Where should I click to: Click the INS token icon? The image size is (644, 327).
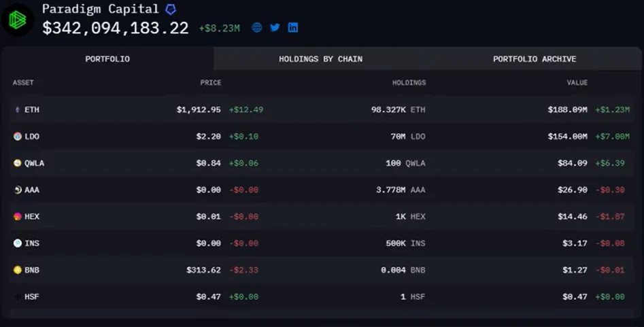tap(18, 243)
